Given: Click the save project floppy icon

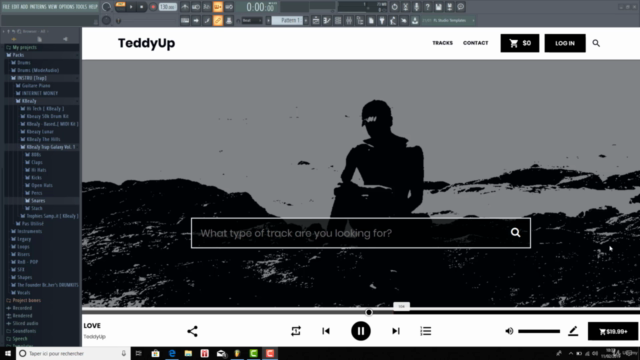Looking at the screenshot, I should pyautogui.click(x=438, y=7).
